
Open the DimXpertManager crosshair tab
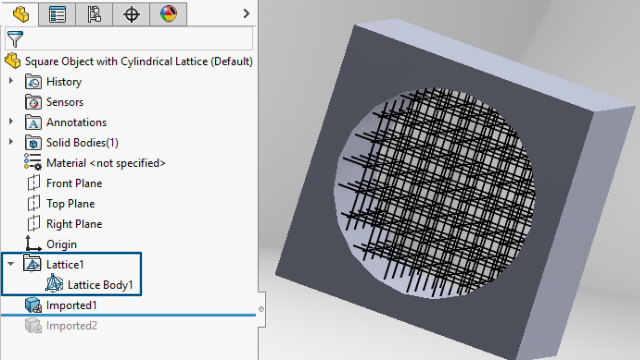coord(131,14)
